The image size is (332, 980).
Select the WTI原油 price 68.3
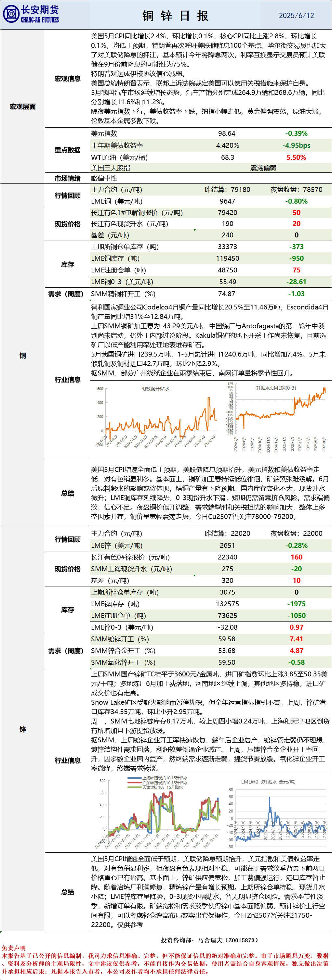pyautogui.click(x=228, y=157)
